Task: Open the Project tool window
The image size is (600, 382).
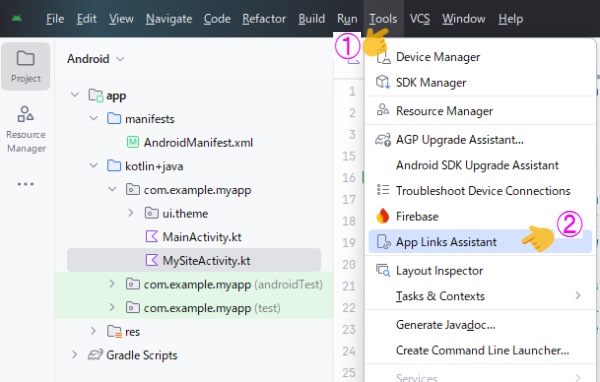Action: point(26,67)
